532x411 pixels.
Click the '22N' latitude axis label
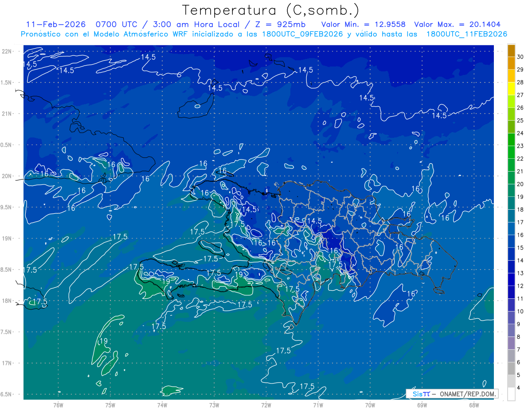click(x=7, y=51)
